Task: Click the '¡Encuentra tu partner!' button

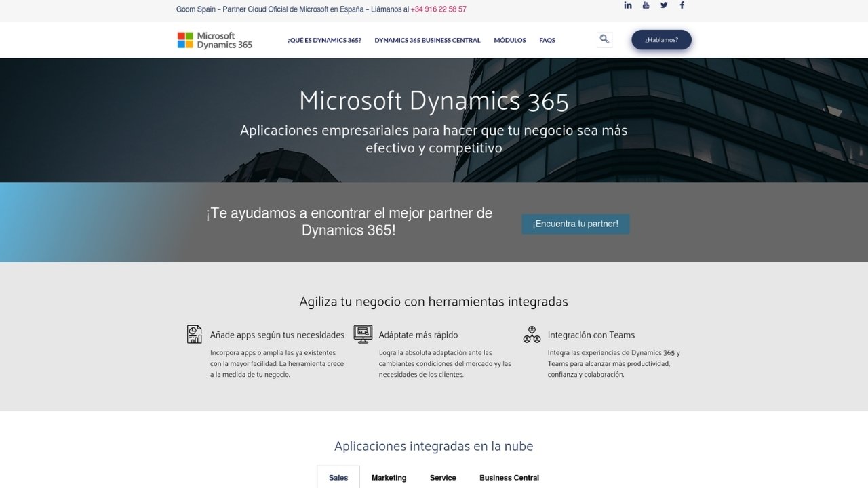Action: coord(575,224)
